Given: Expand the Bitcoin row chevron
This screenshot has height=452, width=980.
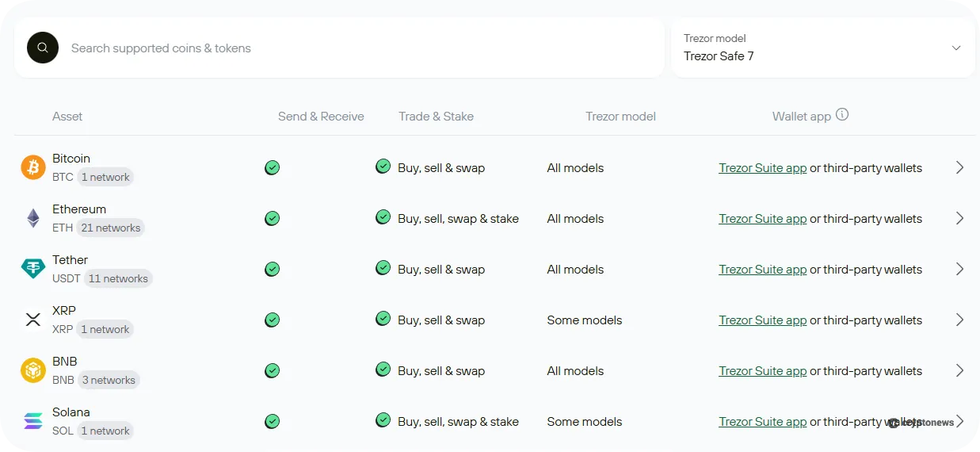Looking at the screenshot, I should coord(959,167).
